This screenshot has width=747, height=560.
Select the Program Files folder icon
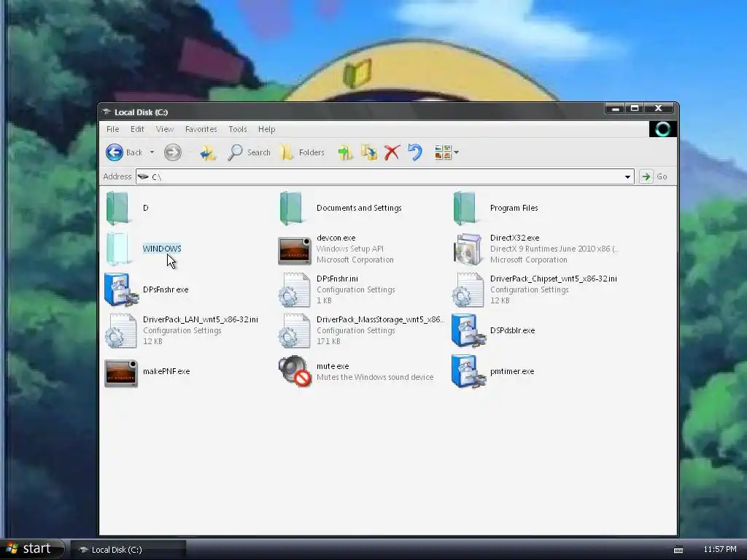465,208
